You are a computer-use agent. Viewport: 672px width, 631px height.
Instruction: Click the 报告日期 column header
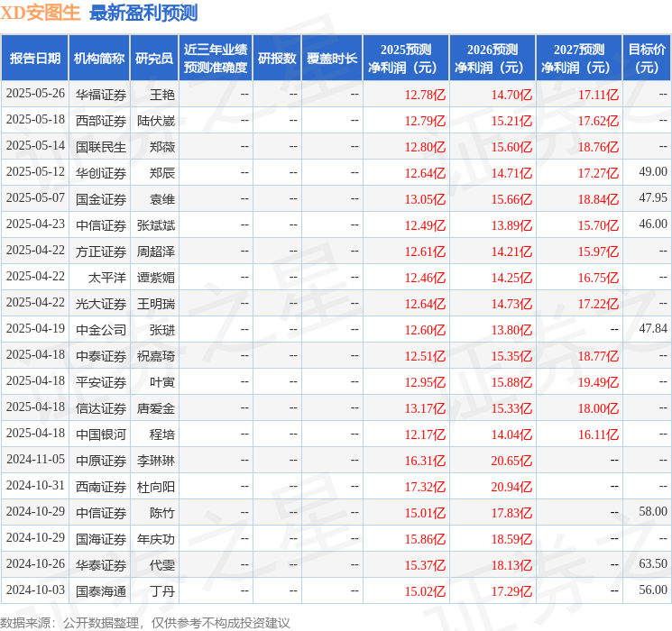pos(34,59)
